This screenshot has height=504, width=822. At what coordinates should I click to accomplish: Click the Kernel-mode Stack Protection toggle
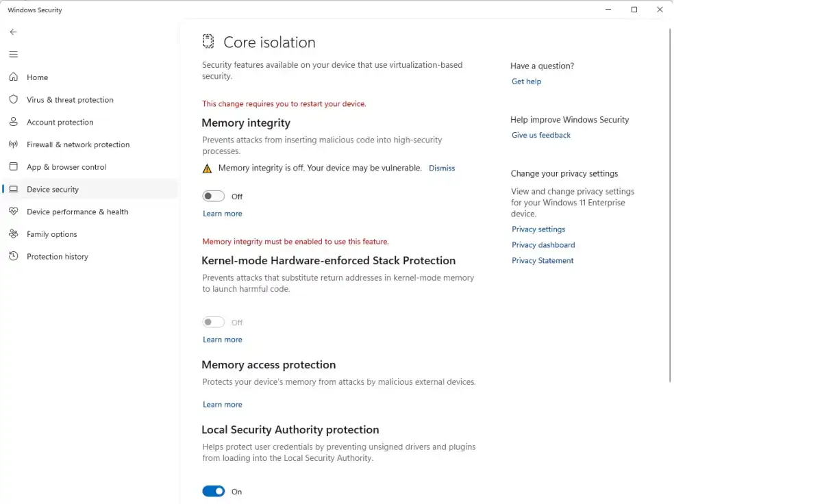click(213, 323)
